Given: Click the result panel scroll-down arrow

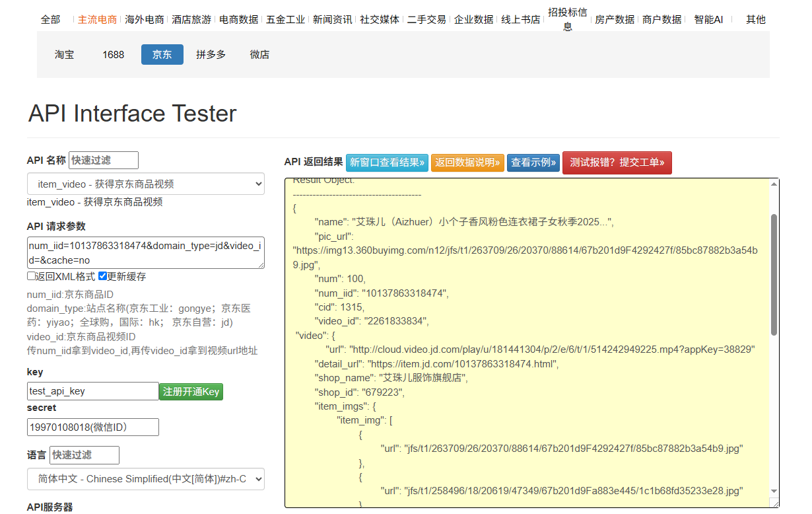Looking at the screenshot, I should 774,492.
